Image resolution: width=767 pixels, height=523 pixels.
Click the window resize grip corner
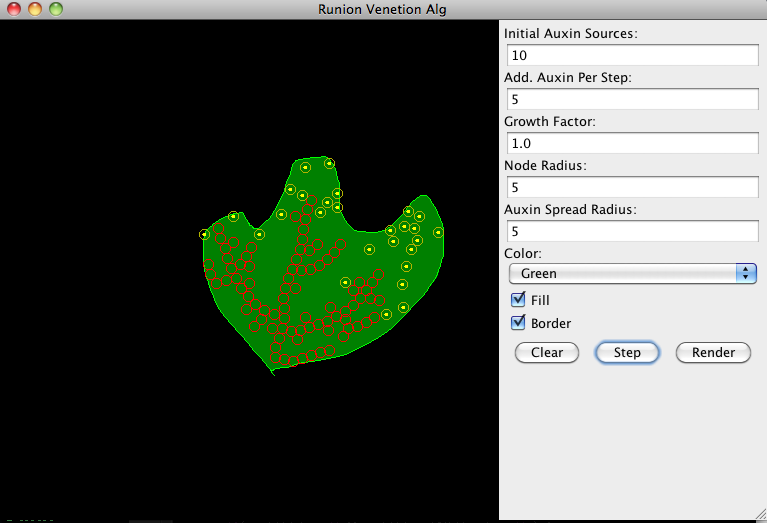pos(761,514)
